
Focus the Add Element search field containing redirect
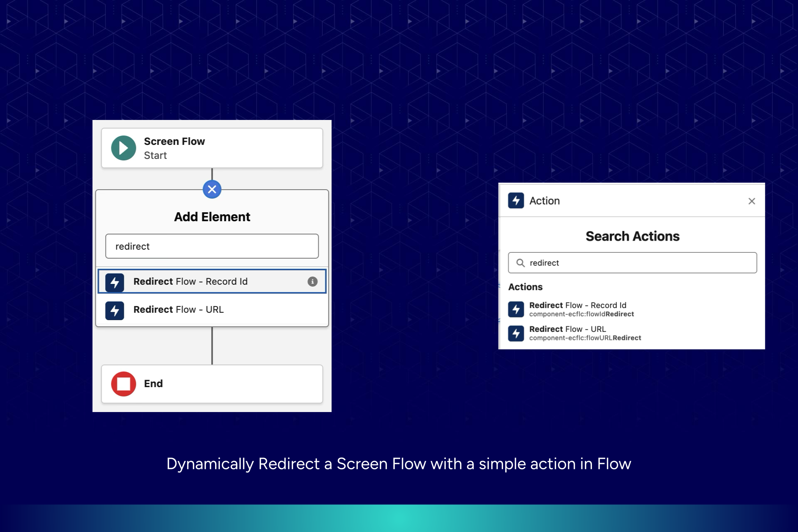coord(212,246)
